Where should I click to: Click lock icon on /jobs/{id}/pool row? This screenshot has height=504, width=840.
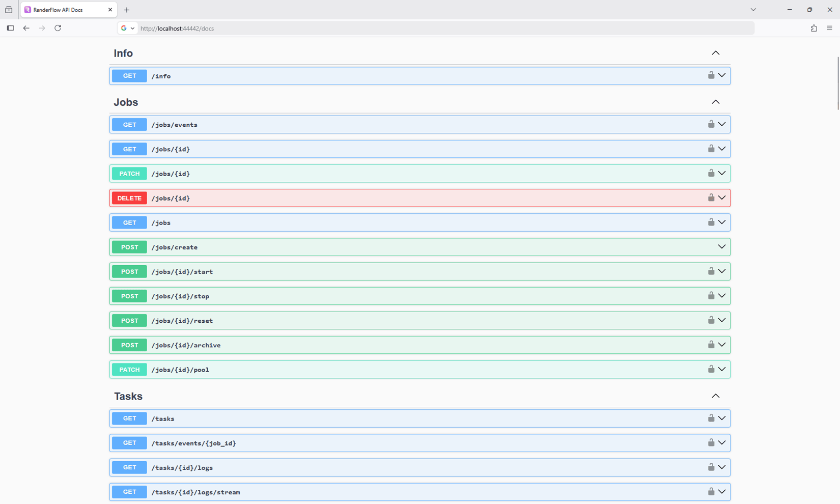coord(711,369)
